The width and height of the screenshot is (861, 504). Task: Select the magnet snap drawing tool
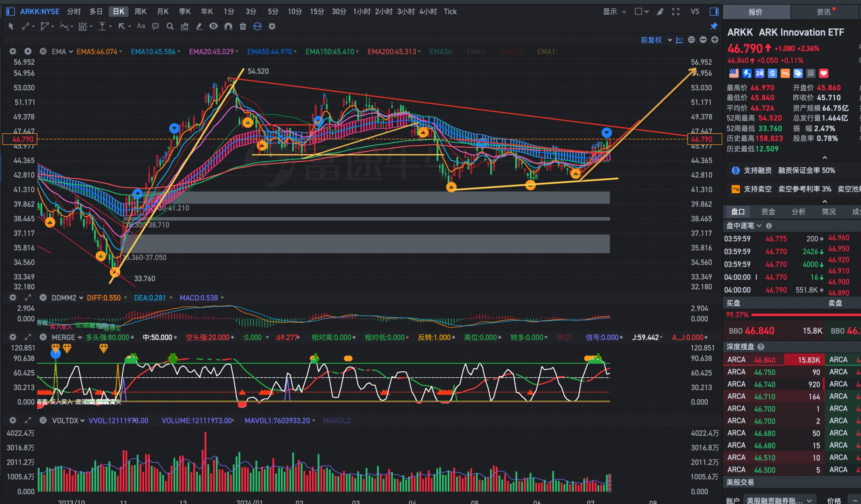[228, 26]
